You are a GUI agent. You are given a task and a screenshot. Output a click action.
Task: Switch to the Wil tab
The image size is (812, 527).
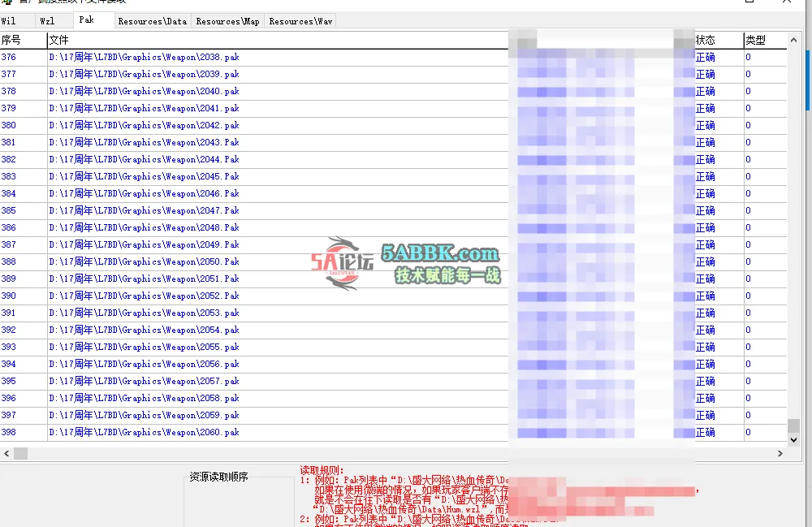click(x=9, y=21)
